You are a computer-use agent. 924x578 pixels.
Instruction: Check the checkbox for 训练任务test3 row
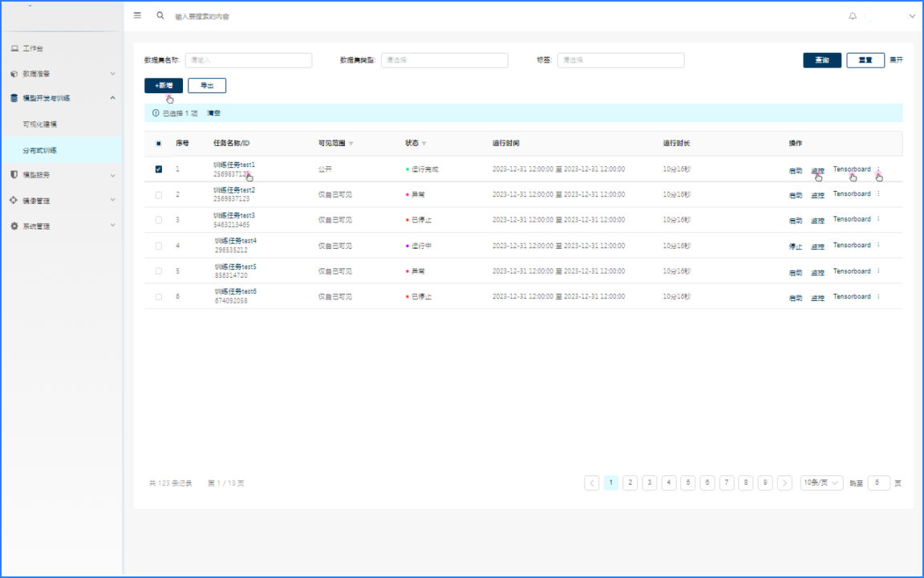(158, 220)
